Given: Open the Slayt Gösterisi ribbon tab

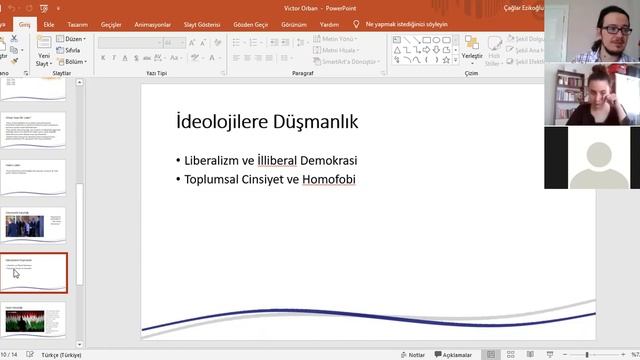Looking at the screenshot, I should [x=202, y=24].
